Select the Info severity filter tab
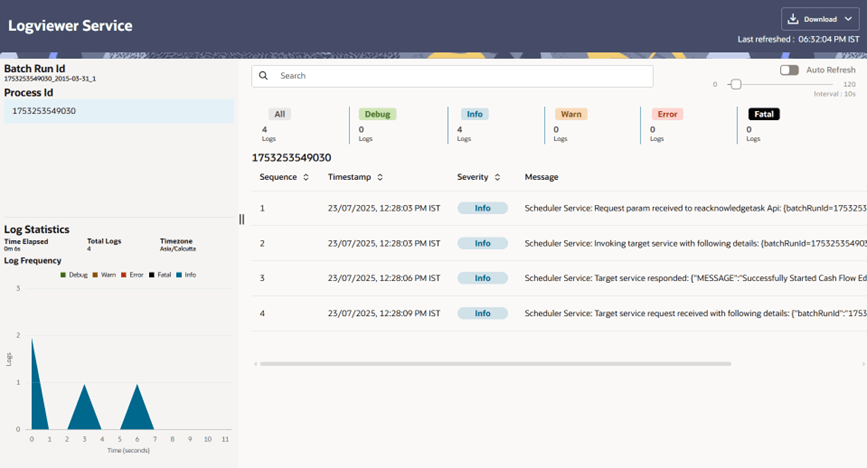 pyautogui.click(x=474, y=114)
